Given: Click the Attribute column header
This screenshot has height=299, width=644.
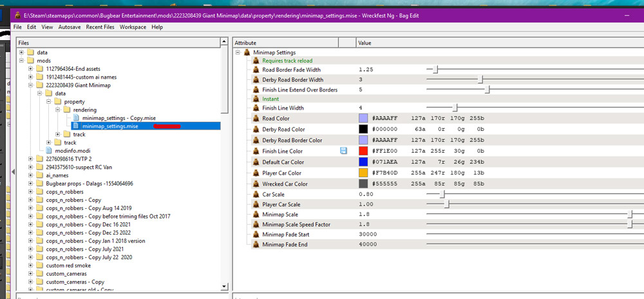Looking at the screenshot, I should [285, 43].
